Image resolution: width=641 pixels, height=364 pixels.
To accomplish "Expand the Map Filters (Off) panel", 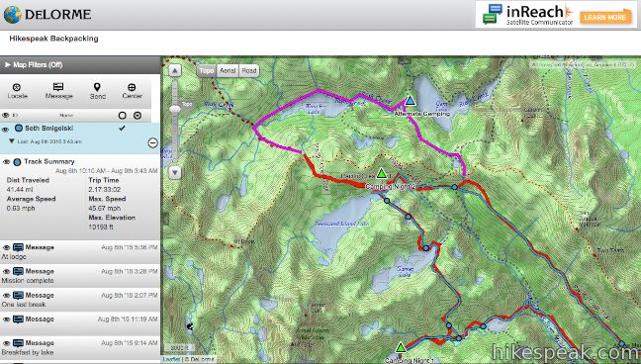I will click(x=80, y=64).
